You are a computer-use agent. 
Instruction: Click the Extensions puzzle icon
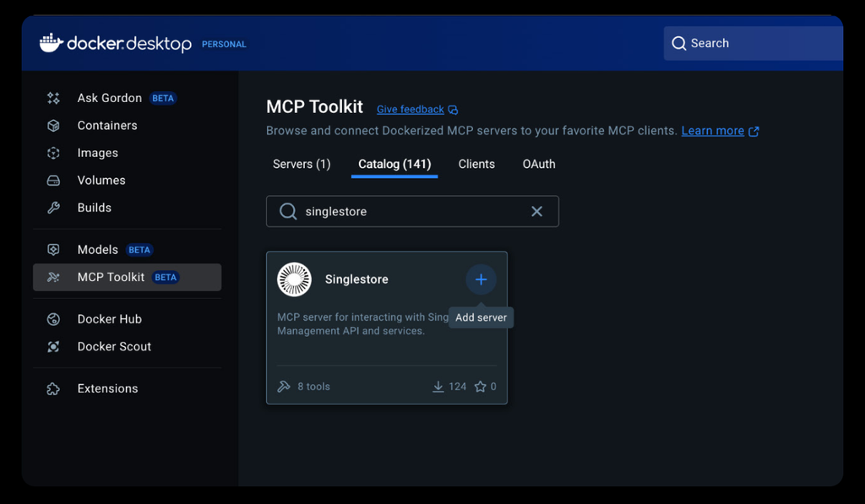tap(53, 388)
